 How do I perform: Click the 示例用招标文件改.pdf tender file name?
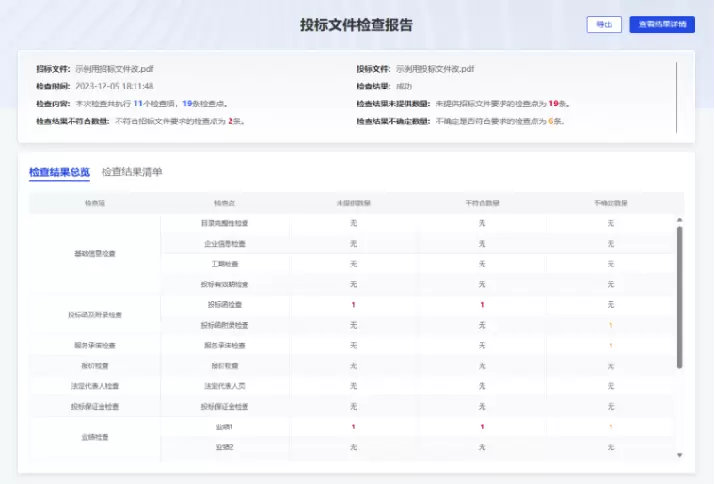pyautogui.click(x=114, y=69)
